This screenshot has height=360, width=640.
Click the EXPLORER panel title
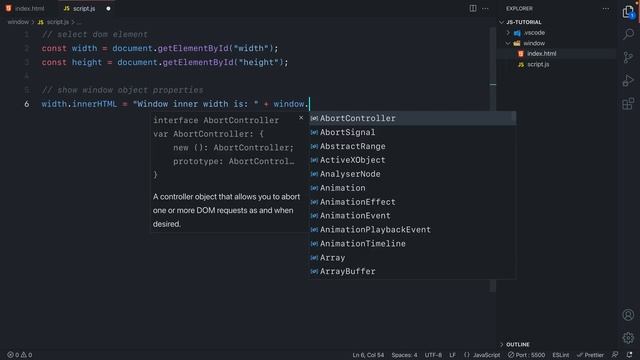click(x=519, y=8)
